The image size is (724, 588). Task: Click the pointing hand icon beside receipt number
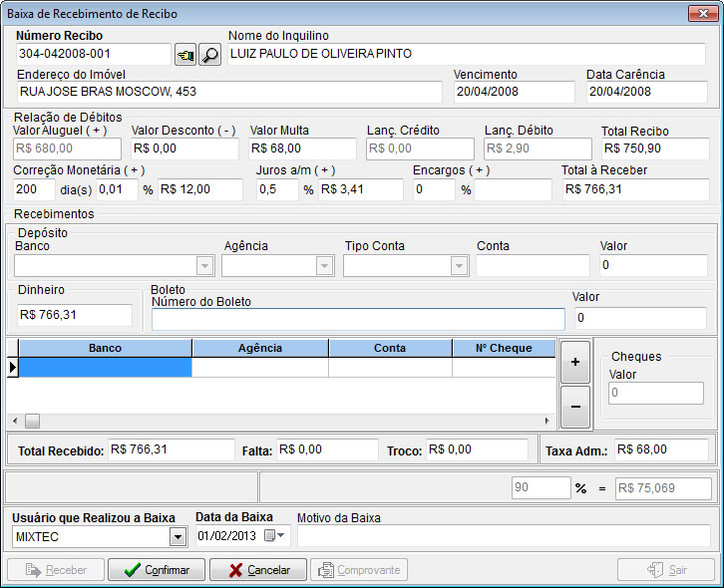point(185,55)
